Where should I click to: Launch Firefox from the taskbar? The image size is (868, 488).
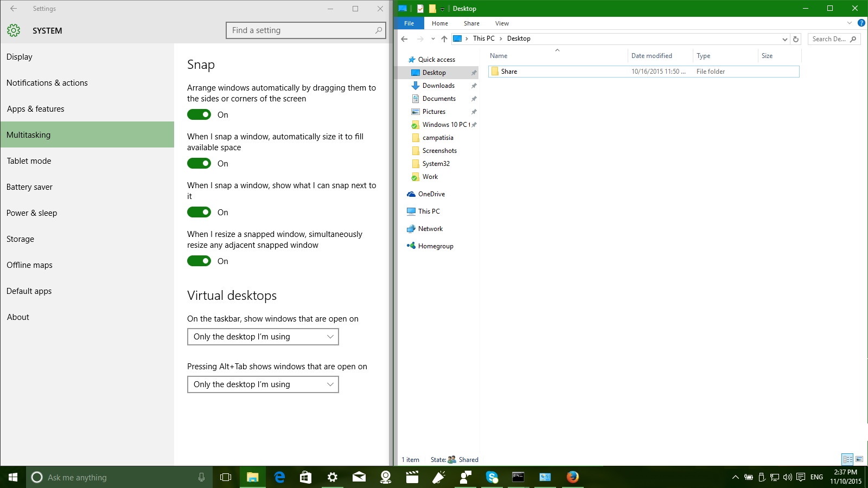572,477
